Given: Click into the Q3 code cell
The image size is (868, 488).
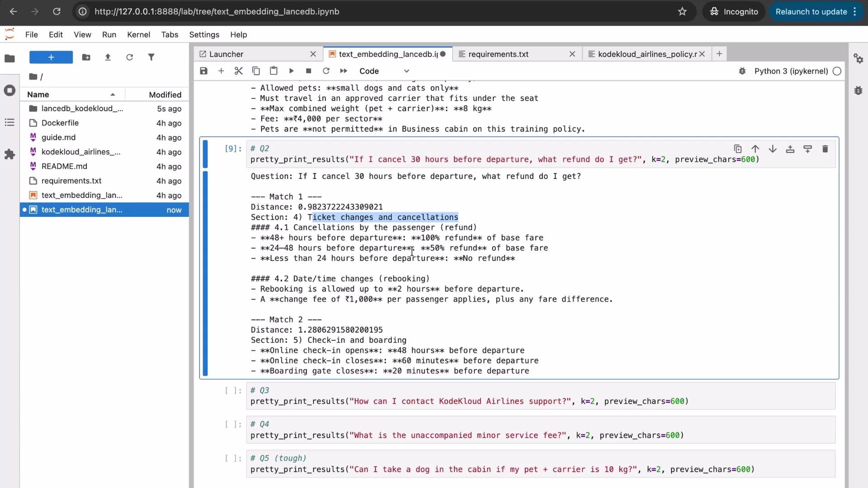Looking at the screenshot, I should coord(541,396).
